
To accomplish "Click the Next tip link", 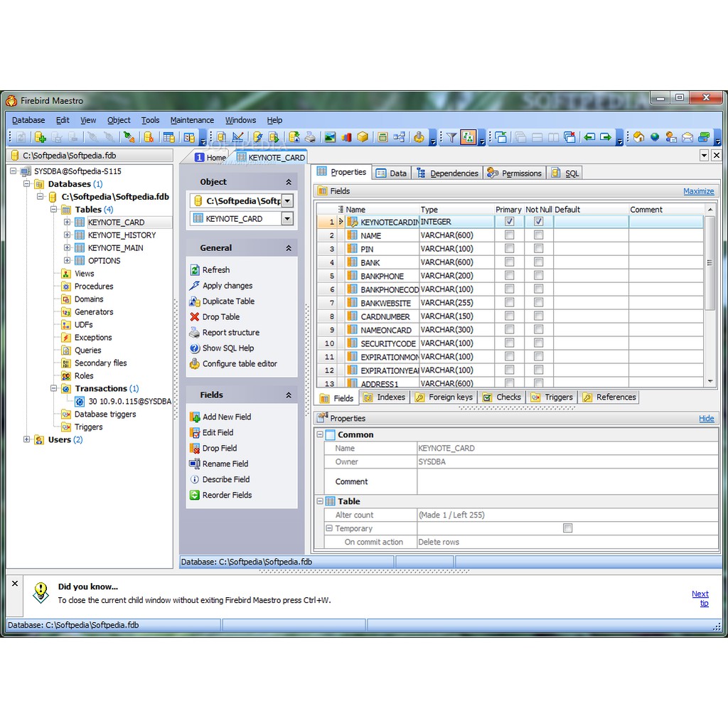I will (700, 598).
